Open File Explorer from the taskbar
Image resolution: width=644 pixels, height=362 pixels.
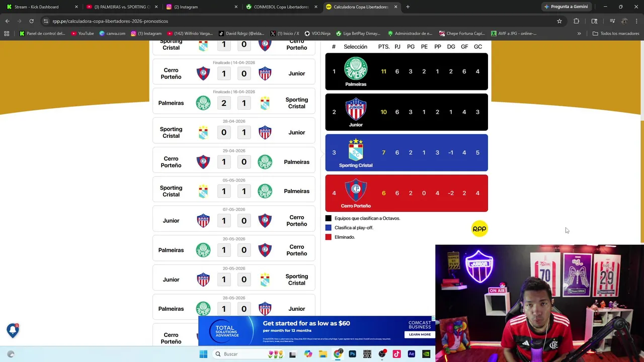pyautogui.click(x=323, y=354)
